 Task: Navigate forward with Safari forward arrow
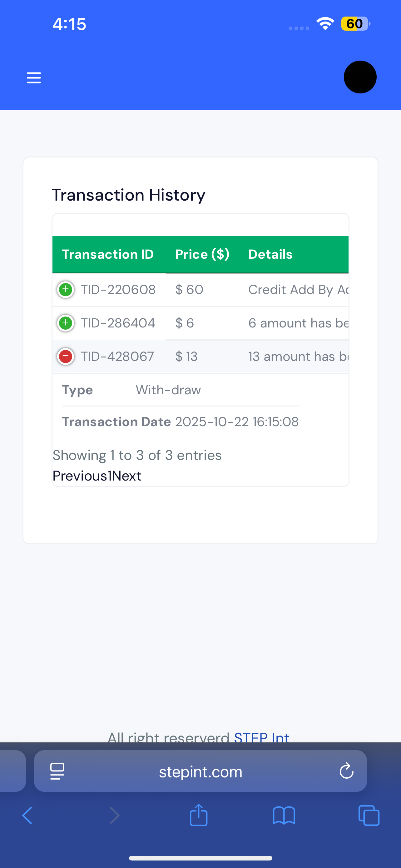pos(115,816)
